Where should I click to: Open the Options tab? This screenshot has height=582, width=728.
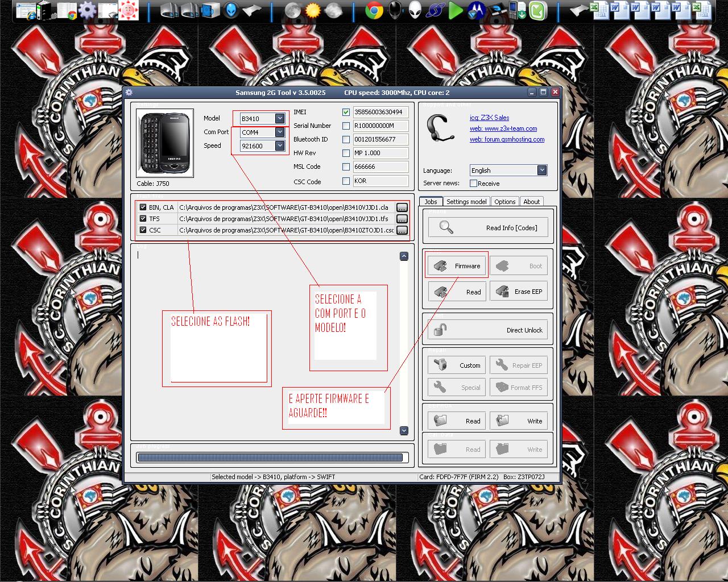[x=505, y=202]
